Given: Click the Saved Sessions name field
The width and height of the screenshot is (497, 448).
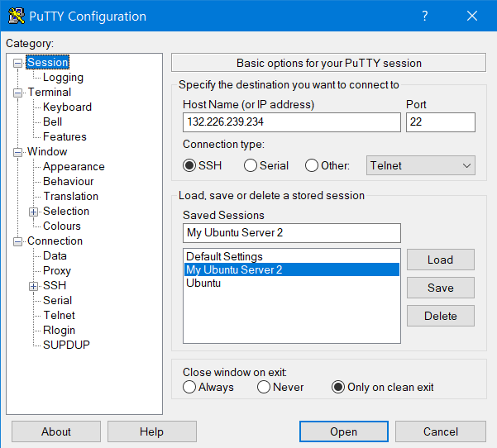Looking at the screenshot, I should [x=292, y=233].
